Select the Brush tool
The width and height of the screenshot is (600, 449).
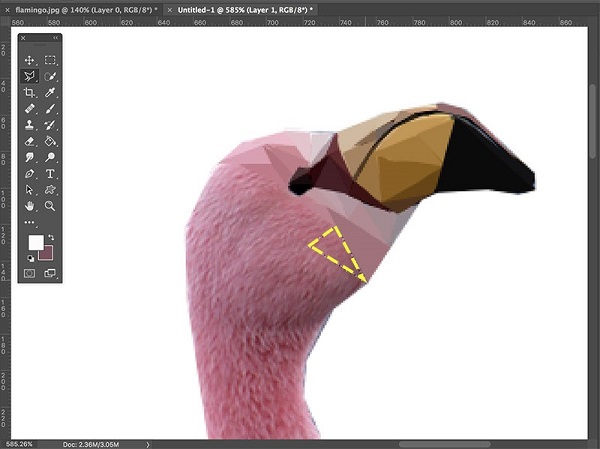(x=50, y=109)
